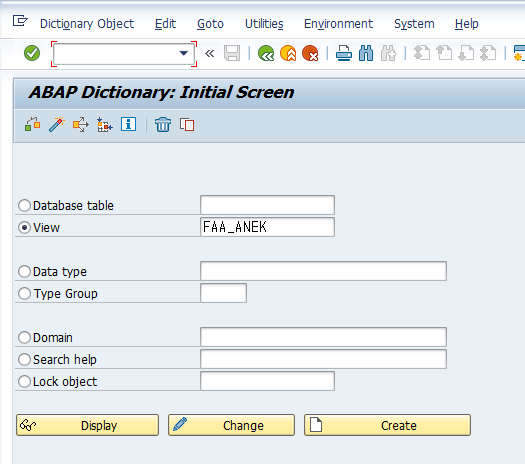This screenshot has height=464, width=525.
Task: Collapse the command field with the double-chevron
Action: coord(210,53)
